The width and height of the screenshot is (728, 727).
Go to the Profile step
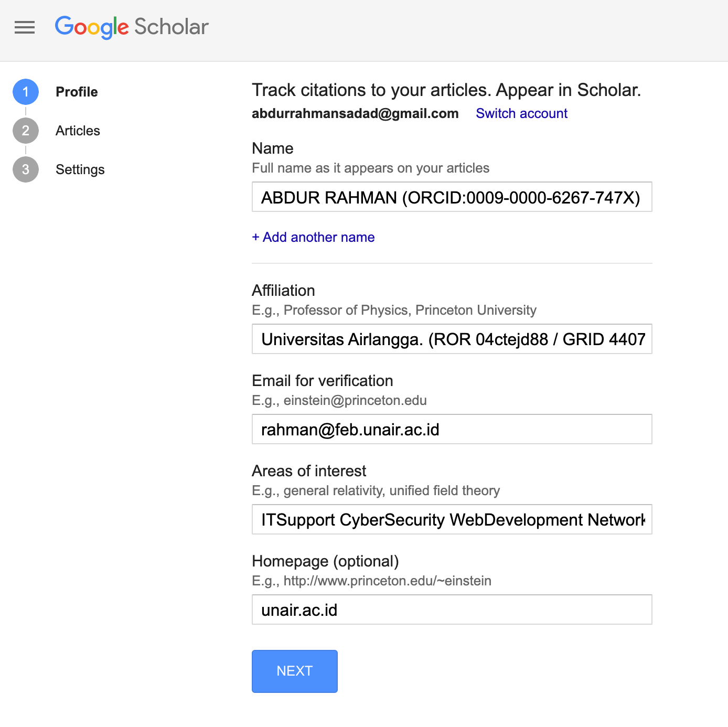(x=77, y=92)
